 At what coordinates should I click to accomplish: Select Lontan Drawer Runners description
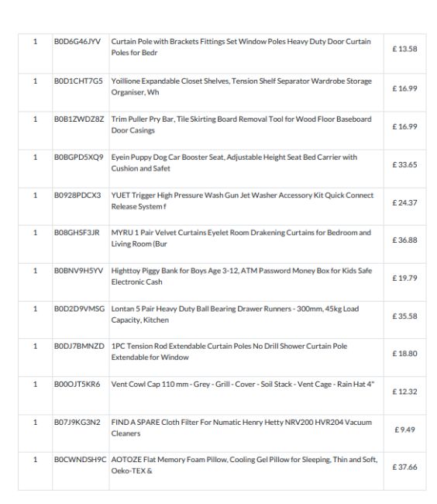(x=235, y=314)
